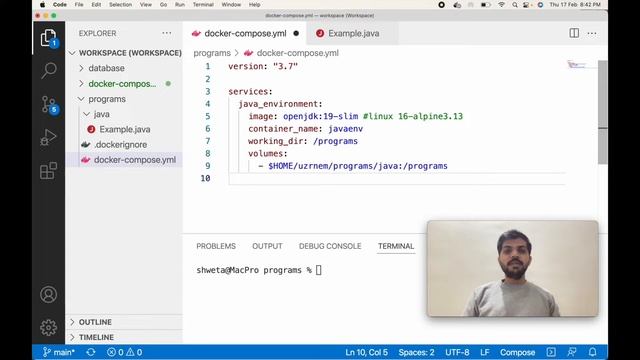640x360 pixels.
Task: Open the TERMINAL panel tab
Action: tap(396, 246)
